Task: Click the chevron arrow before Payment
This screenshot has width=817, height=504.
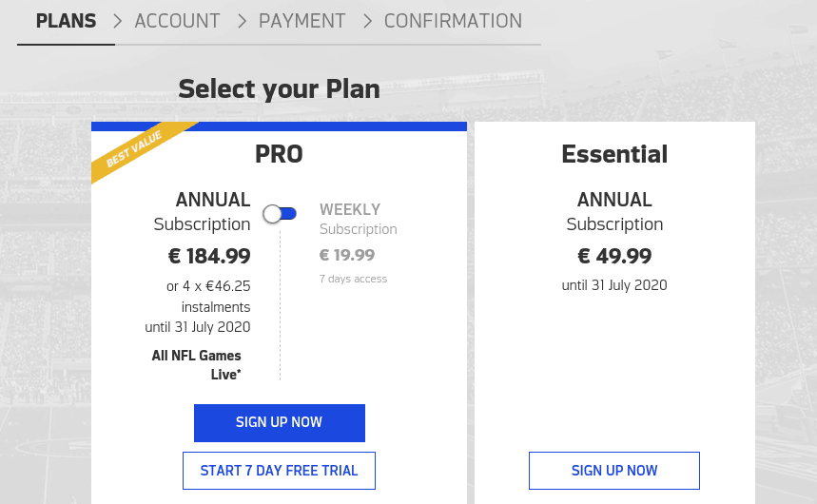Action: pos(242,21)
